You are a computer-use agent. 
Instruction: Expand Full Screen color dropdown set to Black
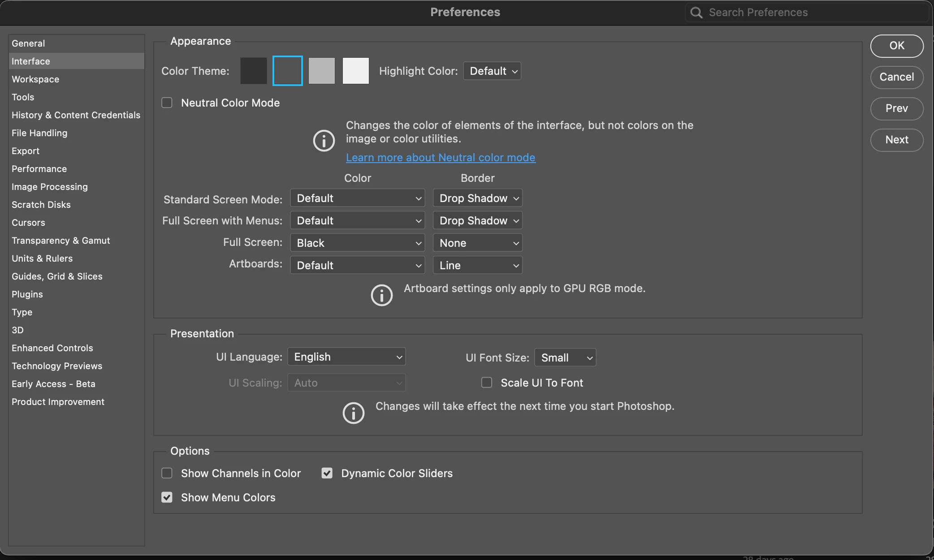click(358, 243)
